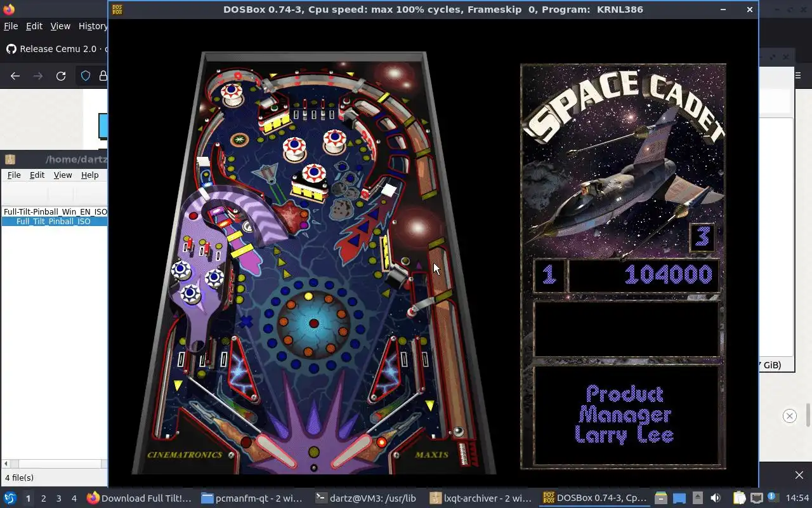Open the History menu in Firefox

coord(93,26)
